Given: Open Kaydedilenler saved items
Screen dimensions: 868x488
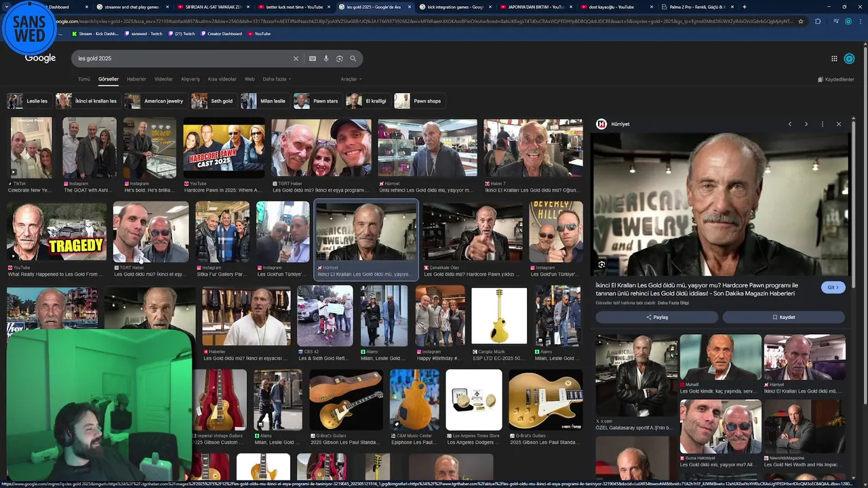Looking at the screenshot, I should [x=836, y=79].
